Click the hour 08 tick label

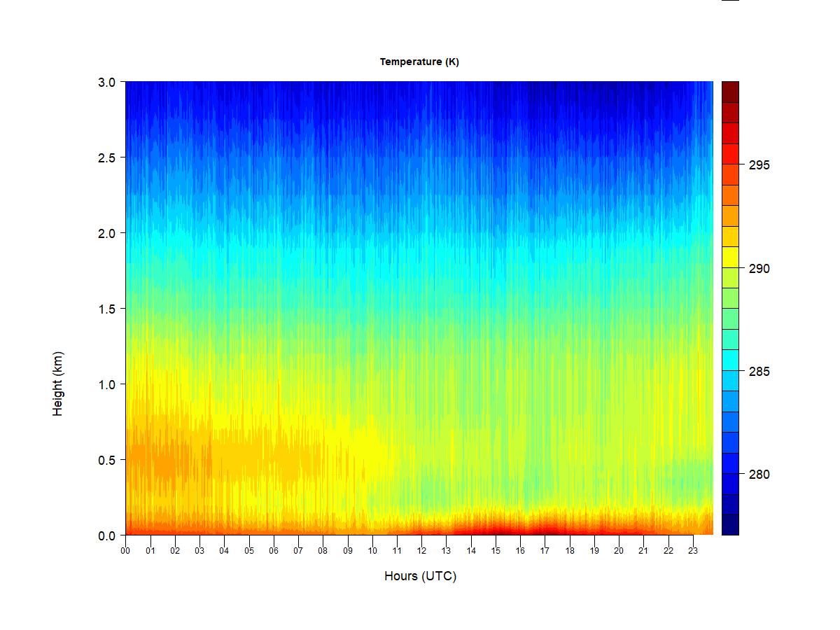click(x=323, y=551)
